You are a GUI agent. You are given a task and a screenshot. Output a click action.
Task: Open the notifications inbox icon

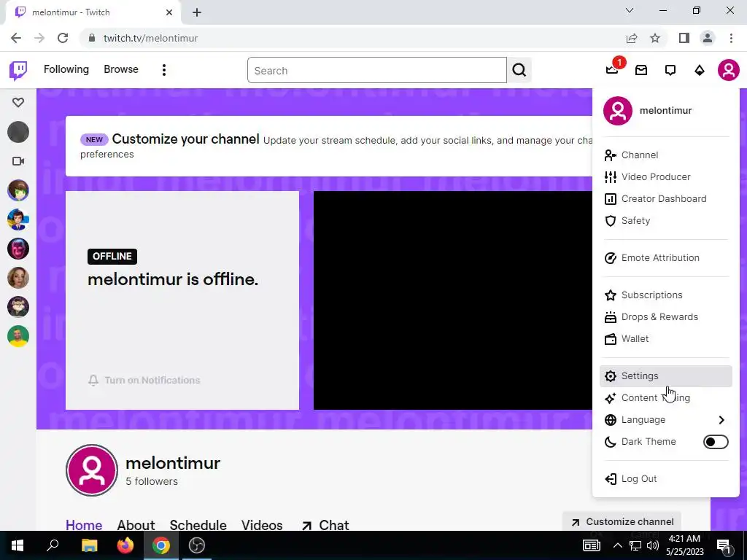click(x=641, y=71)
